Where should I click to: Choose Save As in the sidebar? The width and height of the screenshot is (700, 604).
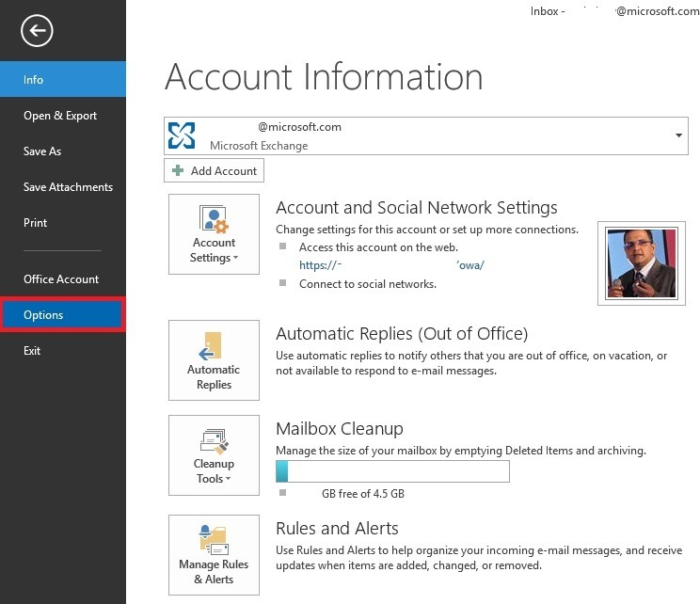[x=63, y=151]
